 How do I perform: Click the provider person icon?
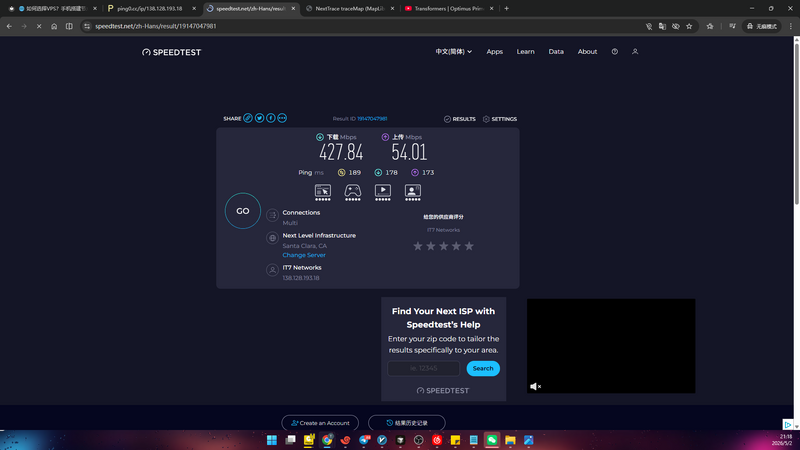272,270
